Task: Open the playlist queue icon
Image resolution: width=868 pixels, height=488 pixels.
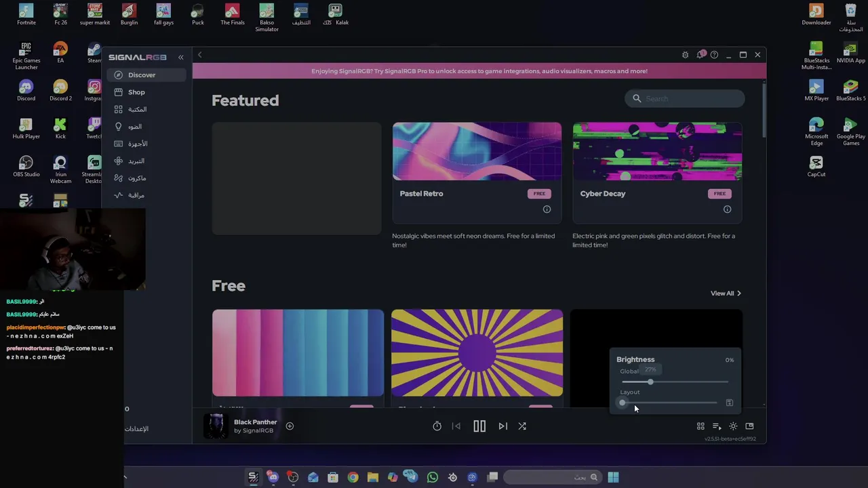Action: [x=717, y=426]
